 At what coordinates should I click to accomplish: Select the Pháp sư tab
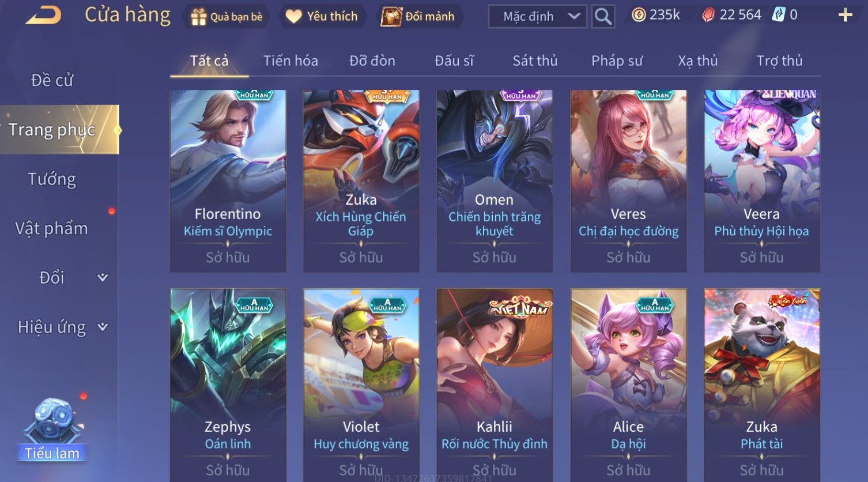617,61
